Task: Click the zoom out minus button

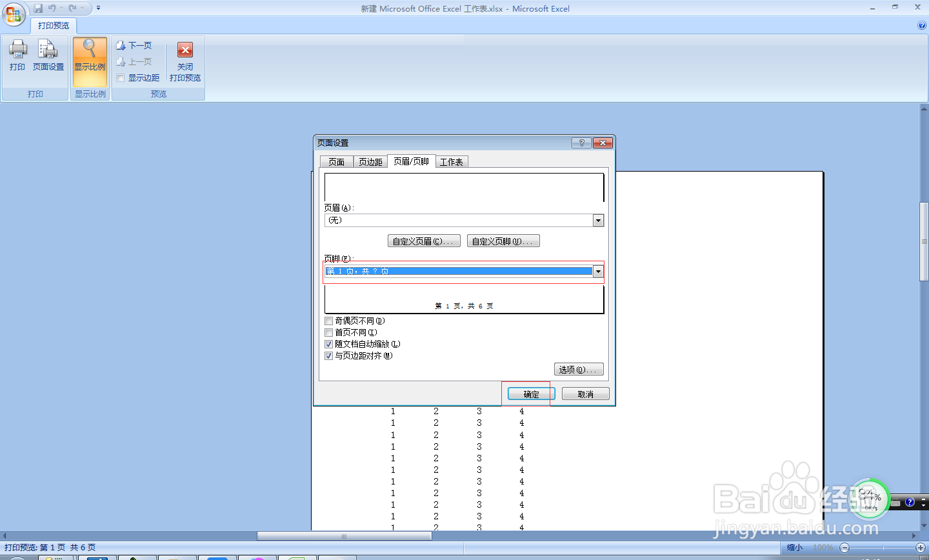Action: click(844, 548)
